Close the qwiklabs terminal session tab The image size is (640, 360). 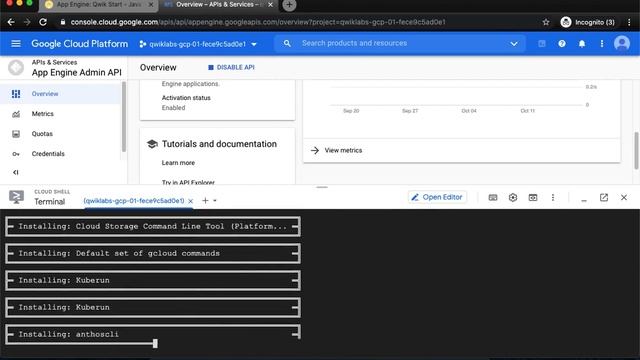pos(191,201)
